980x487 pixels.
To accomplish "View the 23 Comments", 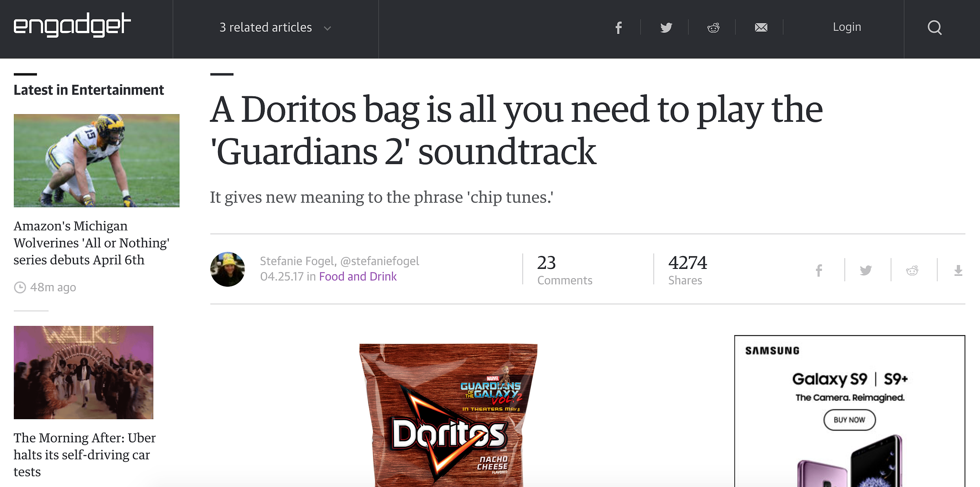I will click(x=565, y=270).
